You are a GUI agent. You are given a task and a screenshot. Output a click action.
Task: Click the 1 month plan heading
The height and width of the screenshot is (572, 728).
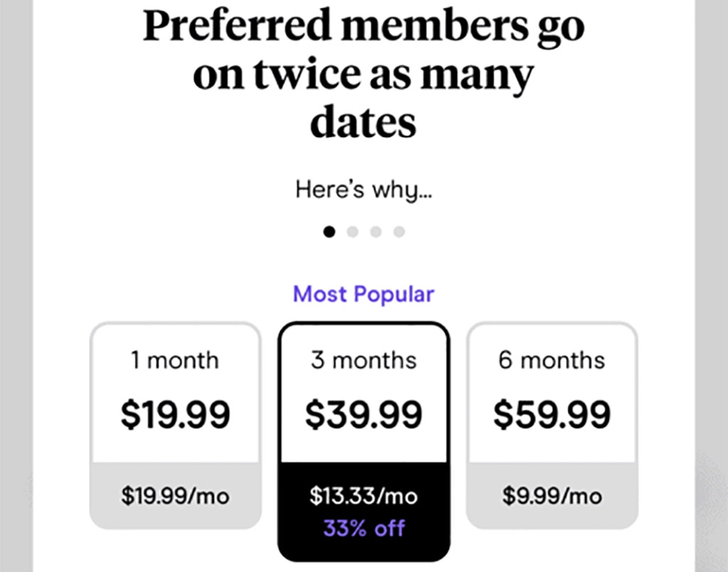174,360
